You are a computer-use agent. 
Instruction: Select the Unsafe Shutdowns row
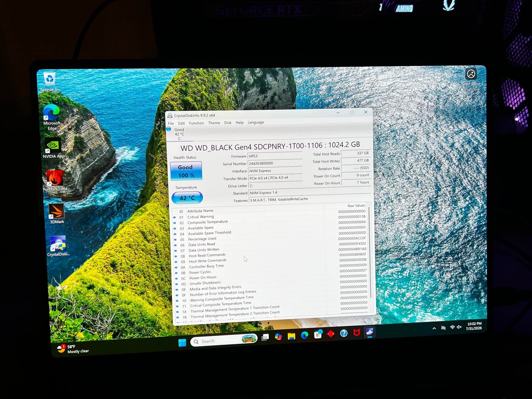pos(272,280)
